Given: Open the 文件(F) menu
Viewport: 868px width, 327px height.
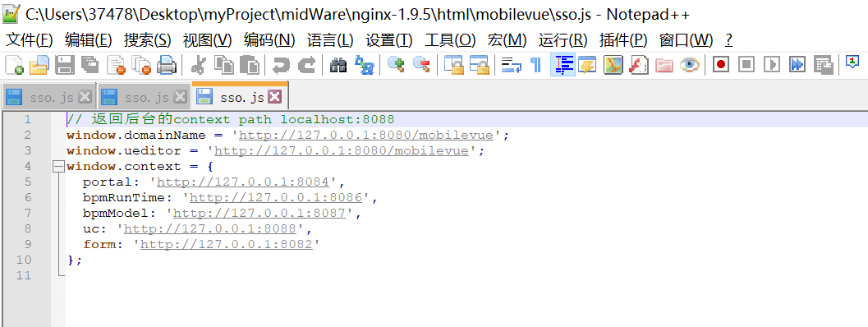Looking at the screenshot, I should tap(29, 40).
